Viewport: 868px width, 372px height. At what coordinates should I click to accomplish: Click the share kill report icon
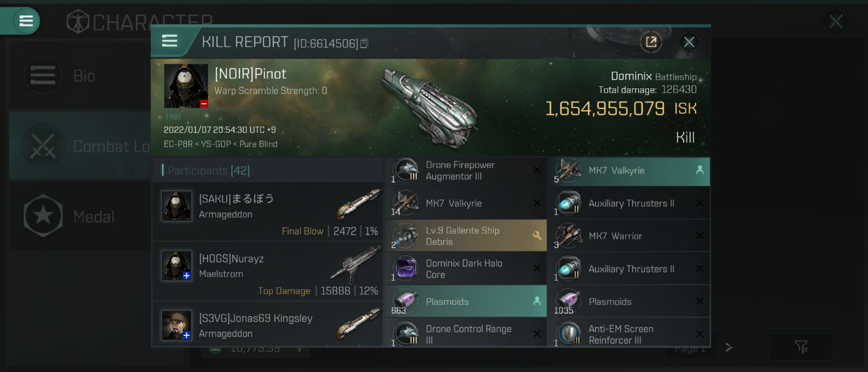pyautogui.click(x=651, y=42)
